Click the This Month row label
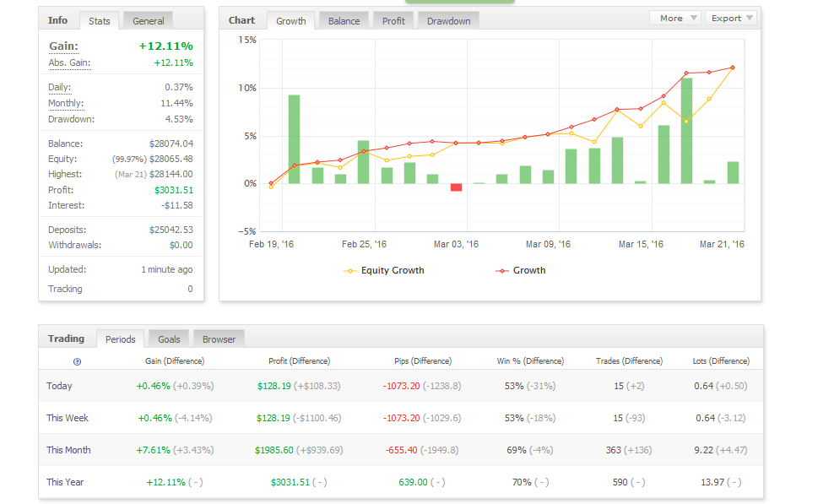This screenshot has height=504, width=834. [x=68, y=450]
